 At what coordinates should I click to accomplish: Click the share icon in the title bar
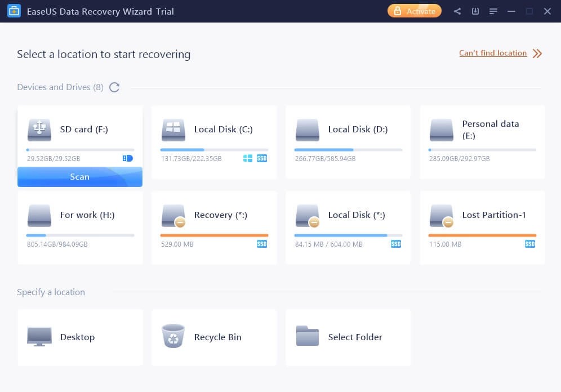click(x=457, y=11)
